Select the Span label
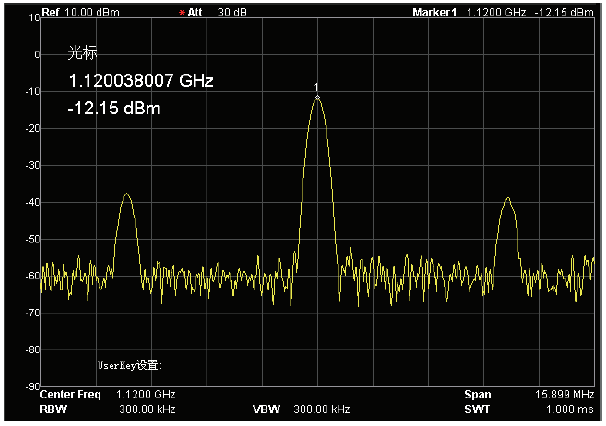 (x=478, y=394)
